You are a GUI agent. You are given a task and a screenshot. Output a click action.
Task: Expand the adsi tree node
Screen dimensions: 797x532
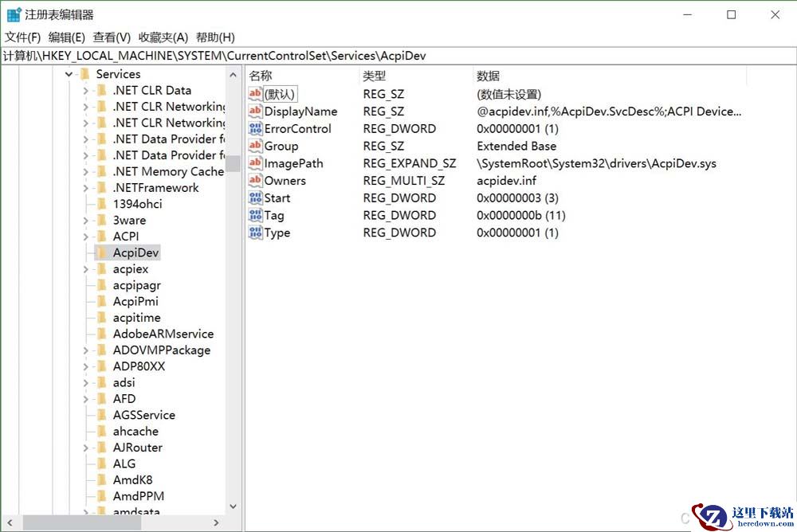[85, 383]
